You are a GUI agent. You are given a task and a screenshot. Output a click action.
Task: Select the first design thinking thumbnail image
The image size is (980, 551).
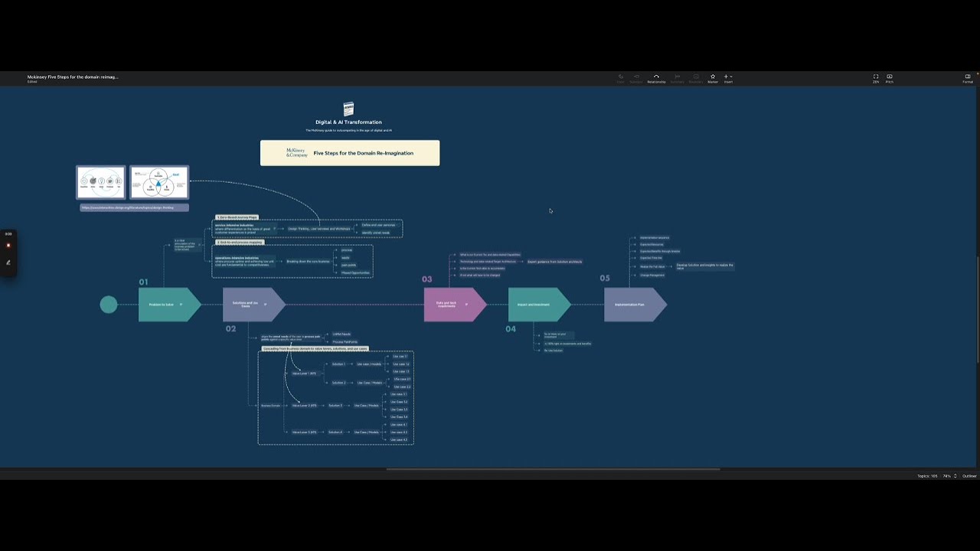click(x=101, y=183)
